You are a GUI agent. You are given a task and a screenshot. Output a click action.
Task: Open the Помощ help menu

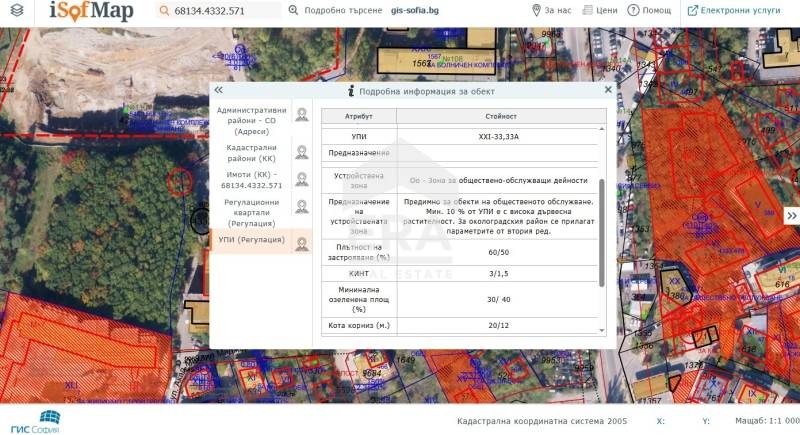650,11
